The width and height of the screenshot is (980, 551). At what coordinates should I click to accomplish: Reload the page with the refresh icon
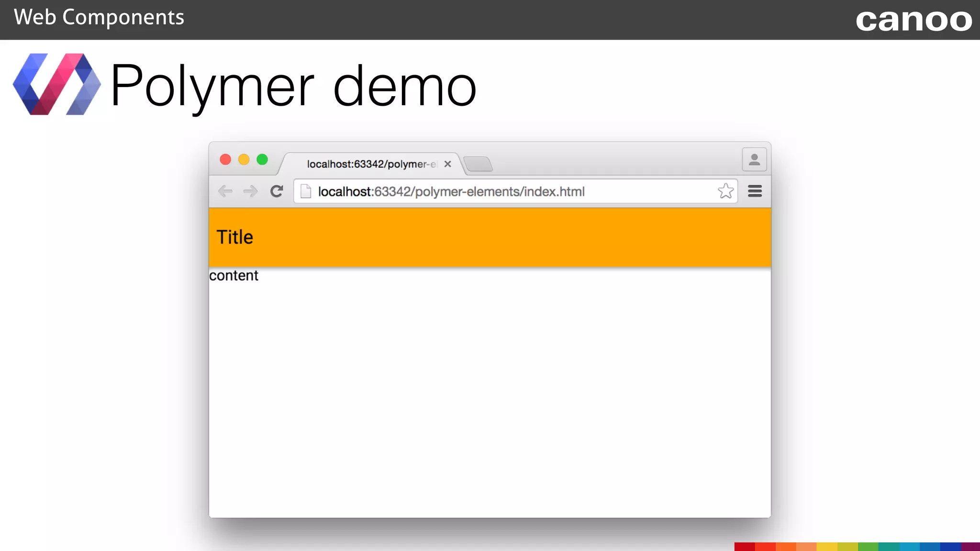(x=277, y=191)
